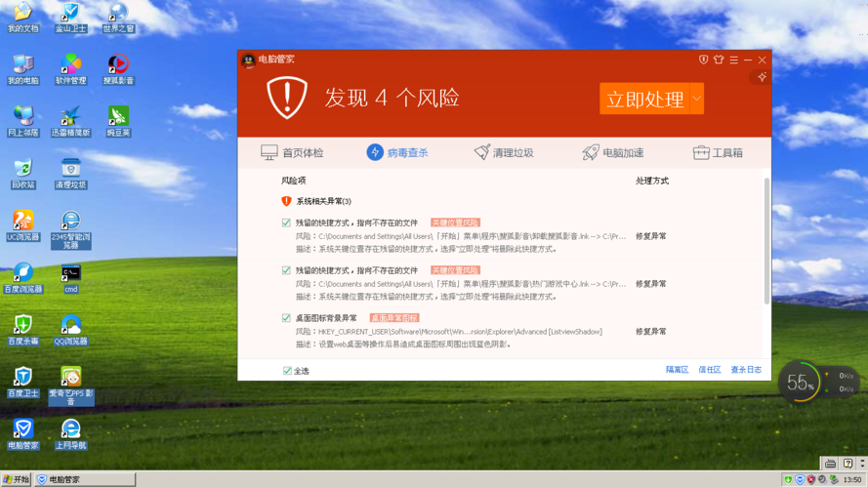Image resolution: width=868 pixels, height=488 pixels.
Task: Click the penguin logo in 电脑管家 title bar
Action: coord(249,60)
